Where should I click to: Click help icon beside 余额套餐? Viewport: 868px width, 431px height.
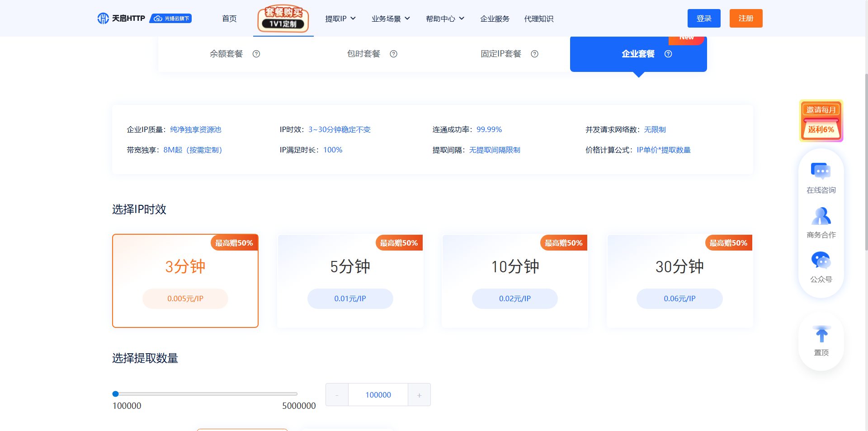(256, 54)
